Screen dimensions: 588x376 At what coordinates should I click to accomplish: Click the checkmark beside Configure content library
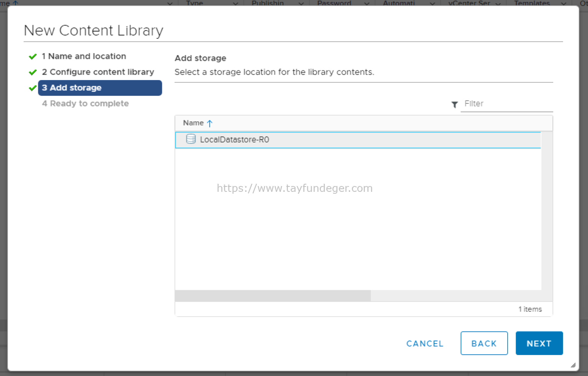(x=33, y=72)
